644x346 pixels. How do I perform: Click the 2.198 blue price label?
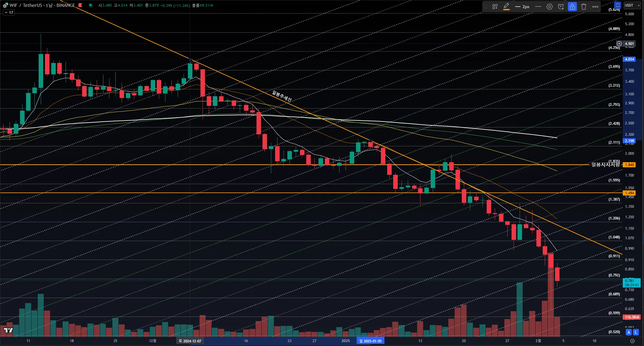[x=629, y=141]
